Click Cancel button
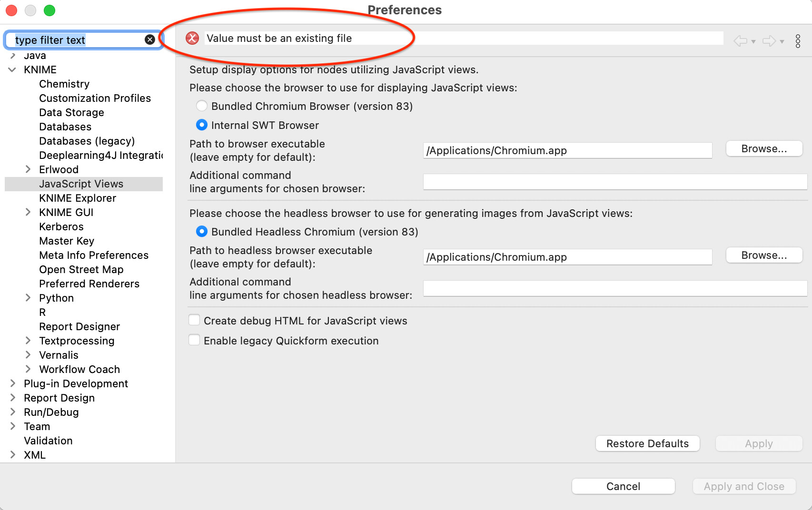 (x=623, y=486)
